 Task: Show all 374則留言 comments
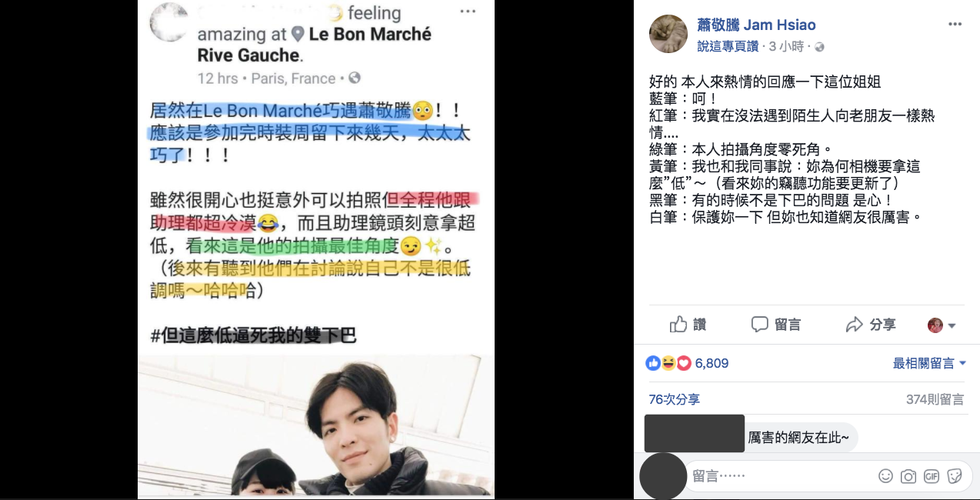(x=935, y=399)
